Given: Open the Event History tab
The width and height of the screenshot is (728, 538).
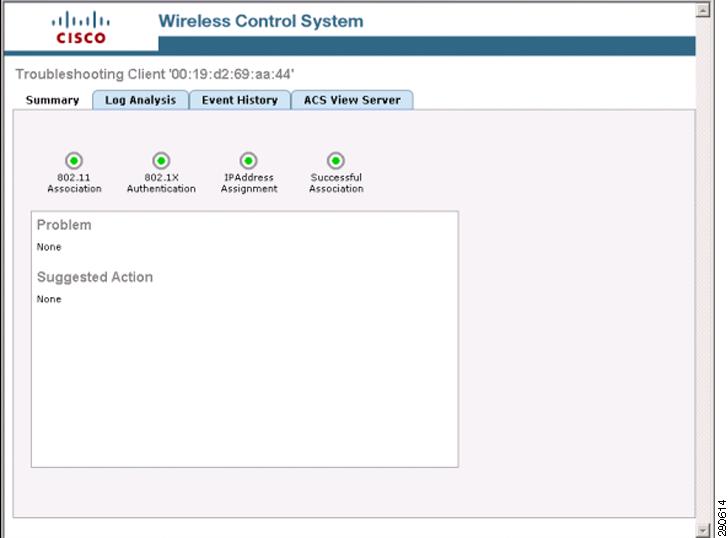Looking at the screenshot, I should coord(240,100).
